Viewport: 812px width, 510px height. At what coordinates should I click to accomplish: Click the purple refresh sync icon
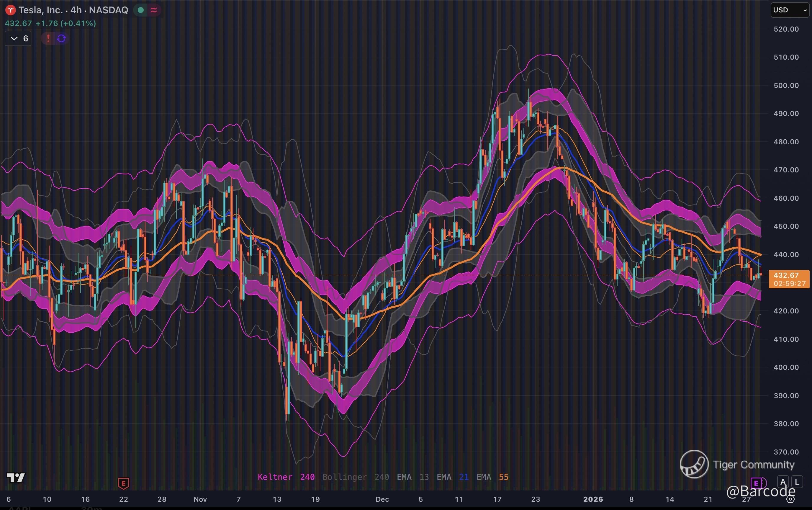61,38
